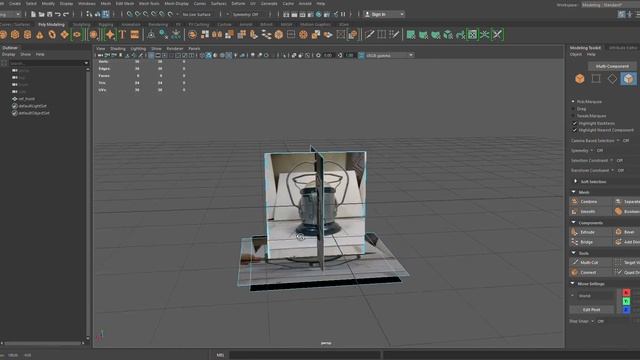Click the Smooth button
Screen dimensions: 640x360
pos(591,212)
